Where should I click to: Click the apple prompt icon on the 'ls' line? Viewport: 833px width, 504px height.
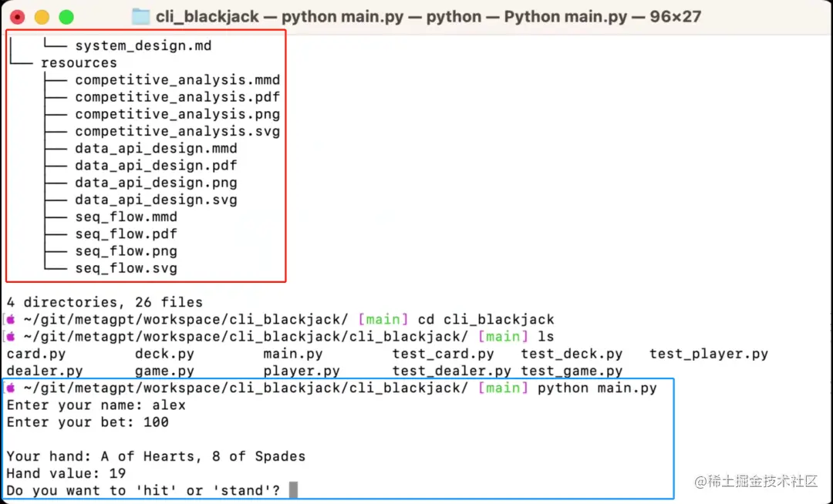click(11, 336)
